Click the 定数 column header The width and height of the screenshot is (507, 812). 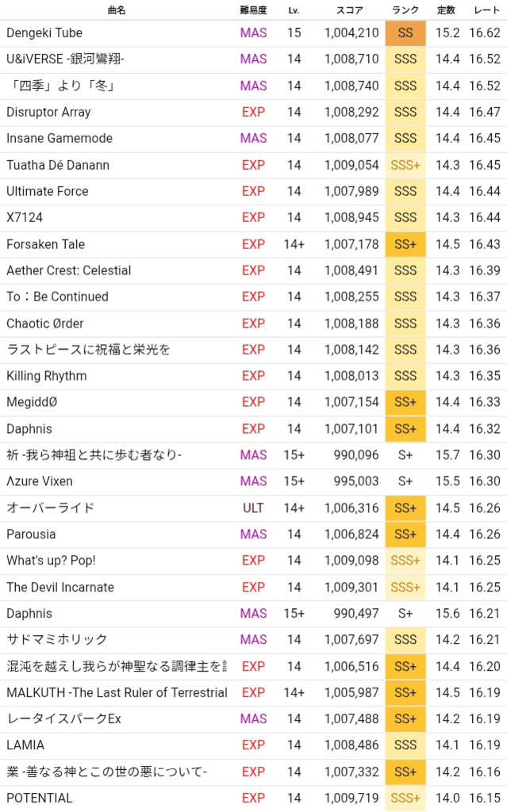pos(447,10)
